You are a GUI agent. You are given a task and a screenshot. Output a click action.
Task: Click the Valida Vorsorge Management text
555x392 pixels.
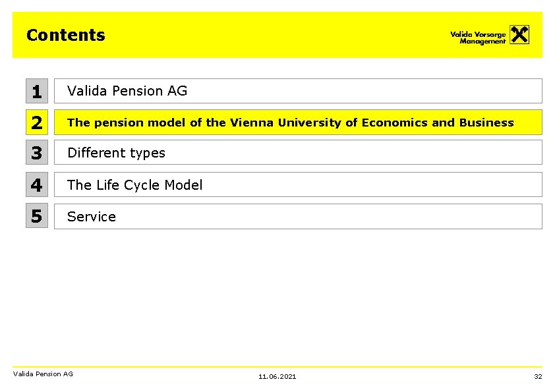tap(478, 38)
